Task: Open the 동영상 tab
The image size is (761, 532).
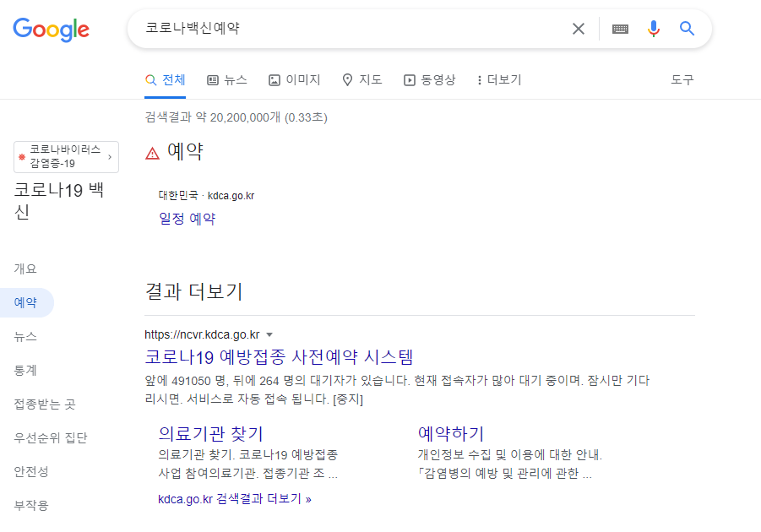Action: [430, 79]
